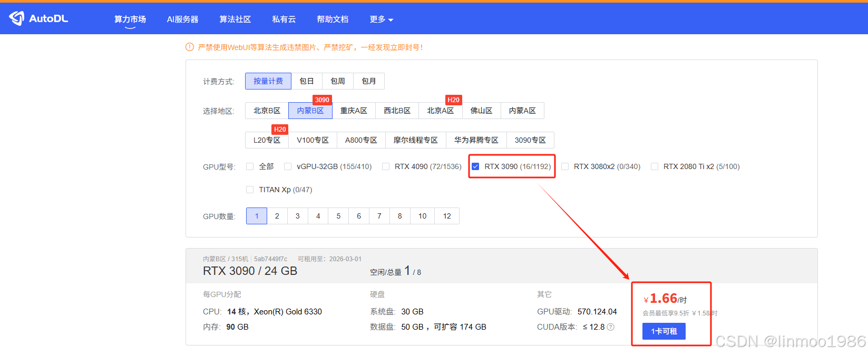Choose the 3090专区 zone

[530, 140]
